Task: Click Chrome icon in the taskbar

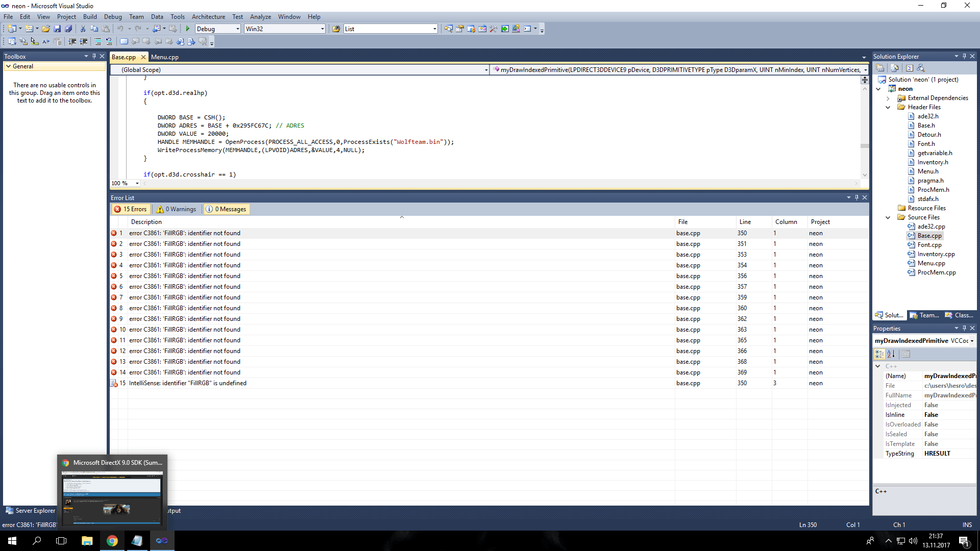Action: [112, 541]
